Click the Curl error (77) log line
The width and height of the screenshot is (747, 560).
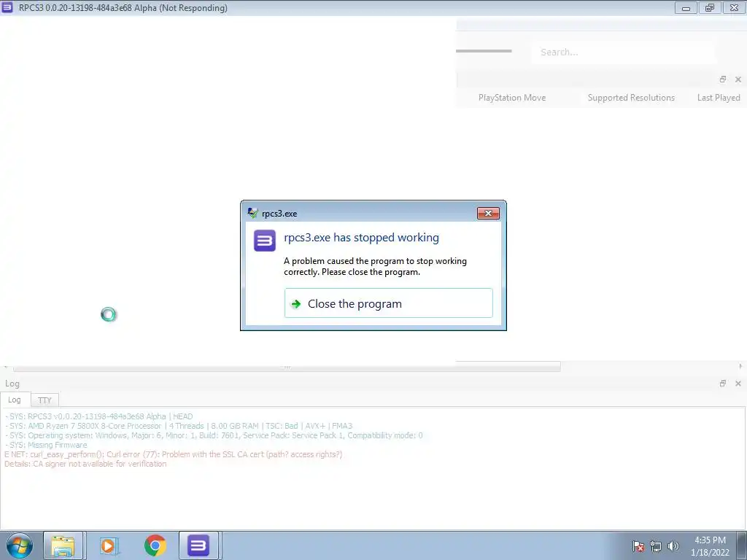pyautogui.click(x=174, y=454)
